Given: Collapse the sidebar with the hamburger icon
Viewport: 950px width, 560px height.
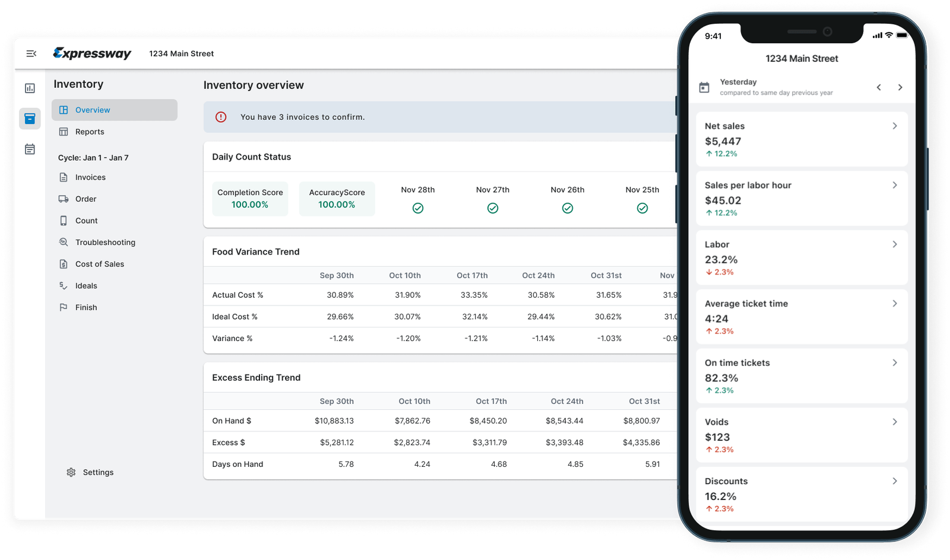Looking at the screenshot, I should [x=31, y=53].
